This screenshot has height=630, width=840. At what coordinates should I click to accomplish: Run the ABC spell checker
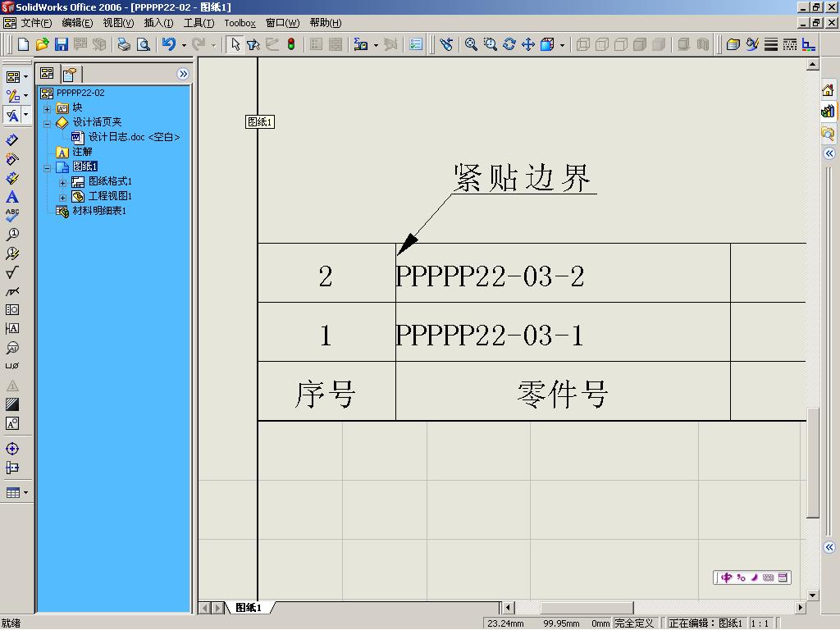tap(11, 216)
